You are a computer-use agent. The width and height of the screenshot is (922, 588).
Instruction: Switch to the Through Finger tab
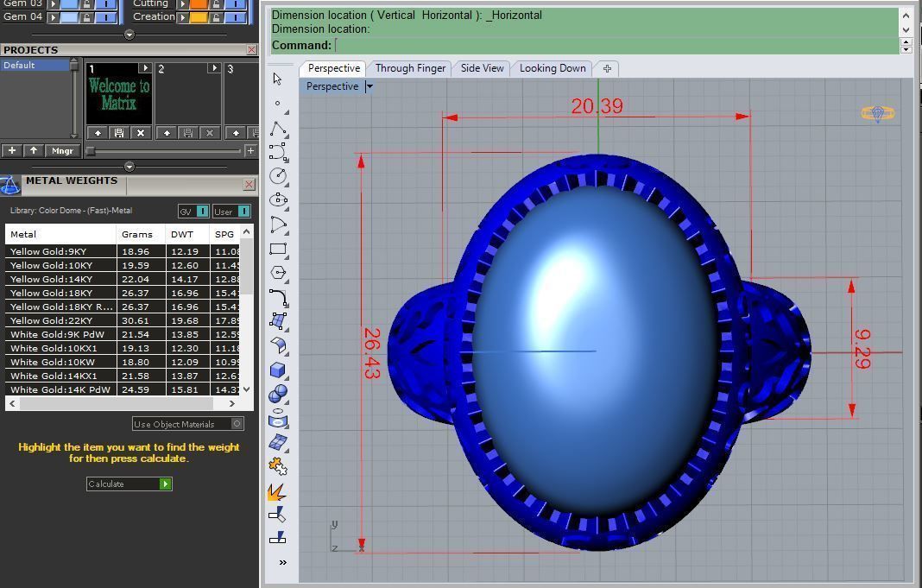tap(410, 68)
